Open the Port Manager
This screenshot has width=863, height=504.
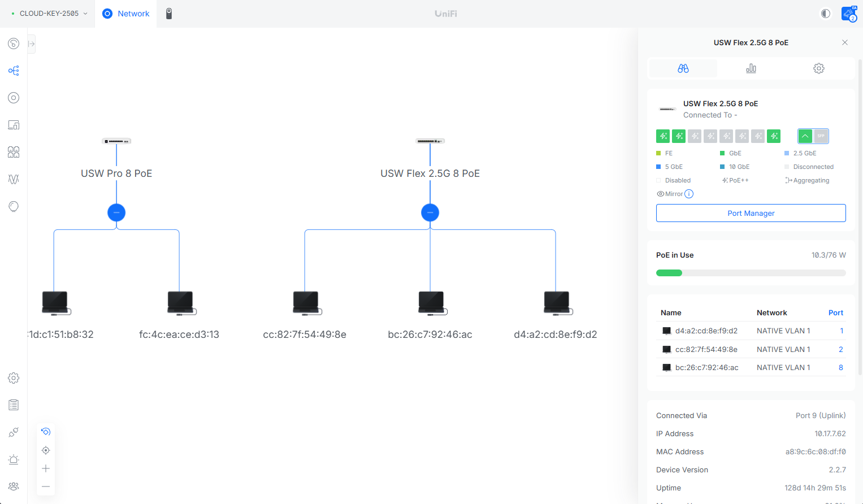(x=751, y=213)
